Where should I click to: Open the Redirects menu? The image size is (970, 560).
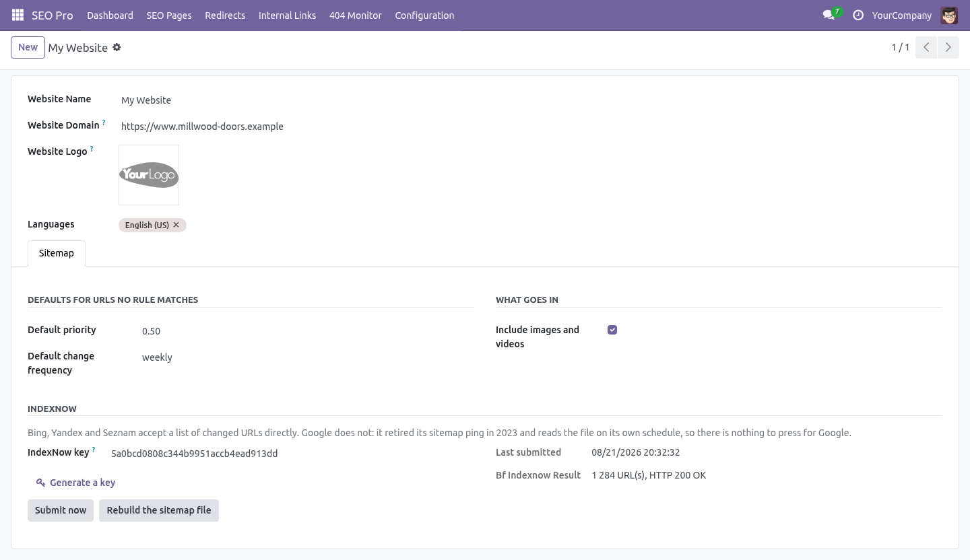click(225, 15)
